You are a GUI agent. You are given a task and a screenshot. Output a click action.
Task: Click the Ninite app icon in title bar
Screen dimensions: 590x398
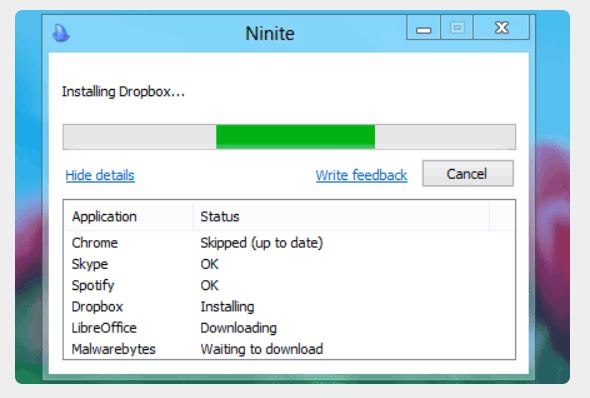61,33
